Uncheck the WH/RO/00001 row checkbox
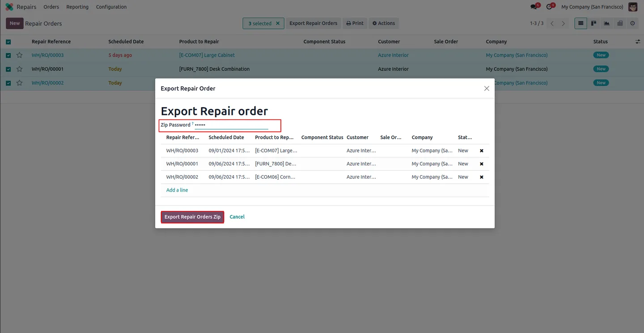644x333 pixels. (x=8, y=69)
